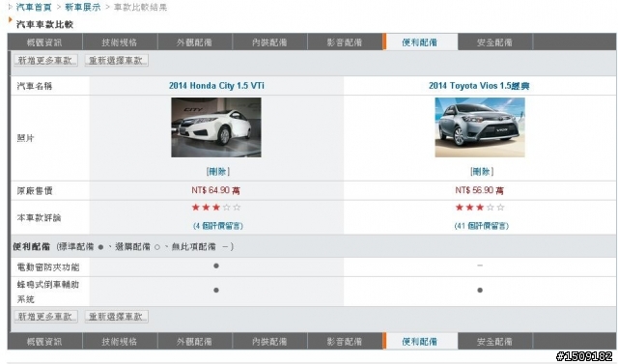Click the bottom 新增更多車款 button

tap(45, 317)
